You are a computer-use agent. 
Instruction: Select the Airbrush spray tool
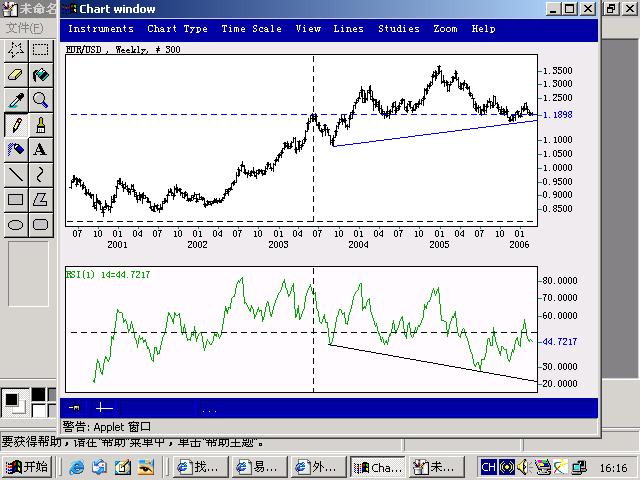click(x=16, y=150)
